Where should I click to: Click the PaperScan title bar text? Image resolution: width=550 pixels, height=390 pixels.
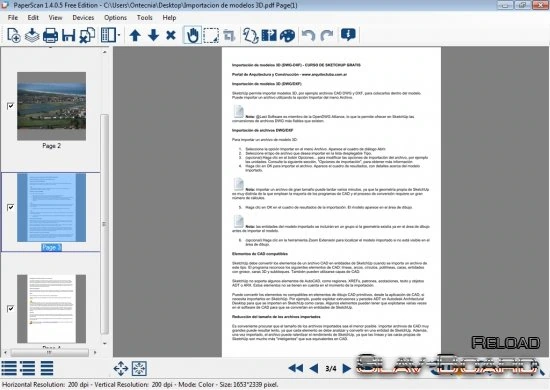[x=155, y=5]
